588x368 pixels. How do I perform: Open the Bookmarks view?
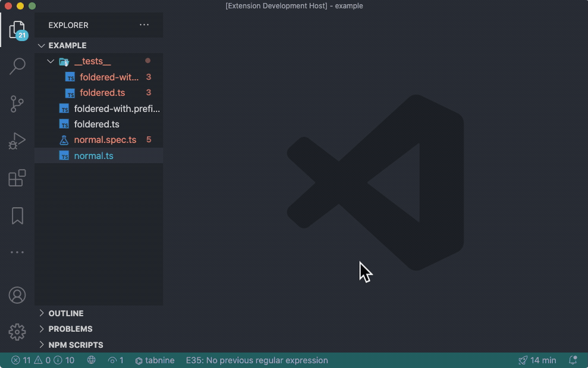point(17,216)
